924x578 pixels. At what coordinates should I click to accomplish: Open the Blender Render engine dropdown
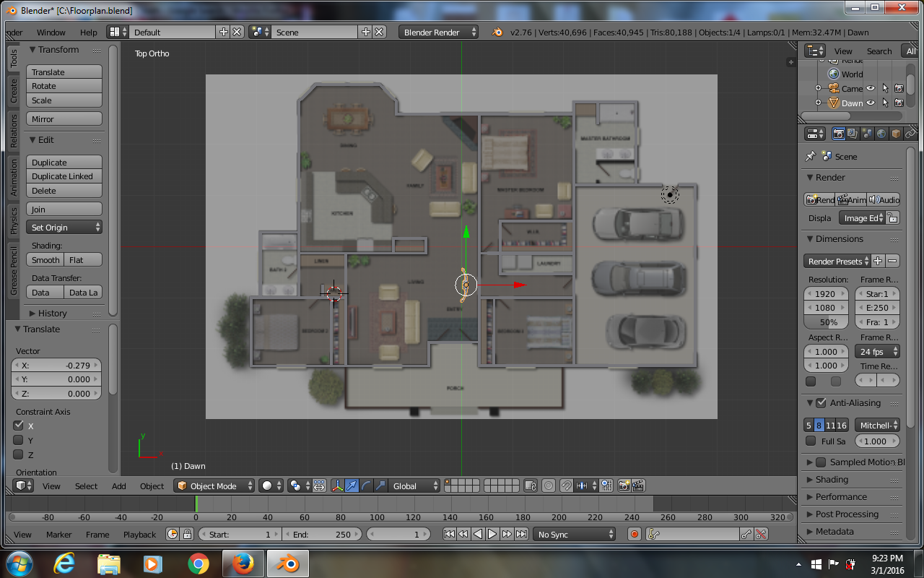pos(439,32)
